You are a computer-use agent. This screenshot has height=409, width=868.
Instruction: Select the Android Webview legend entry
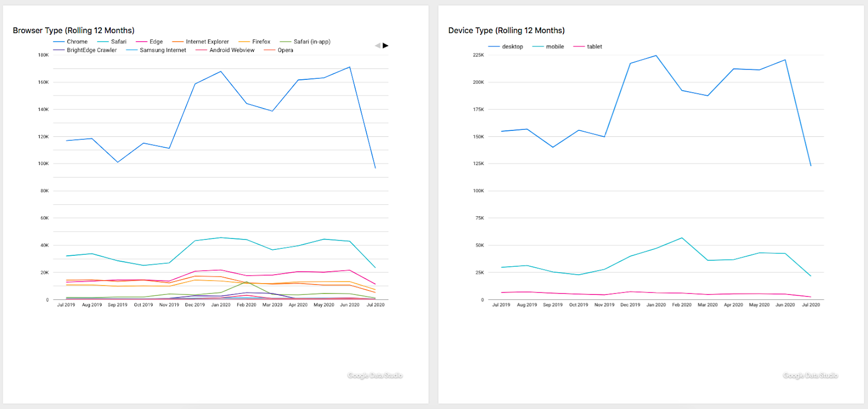tap(225, 50)
